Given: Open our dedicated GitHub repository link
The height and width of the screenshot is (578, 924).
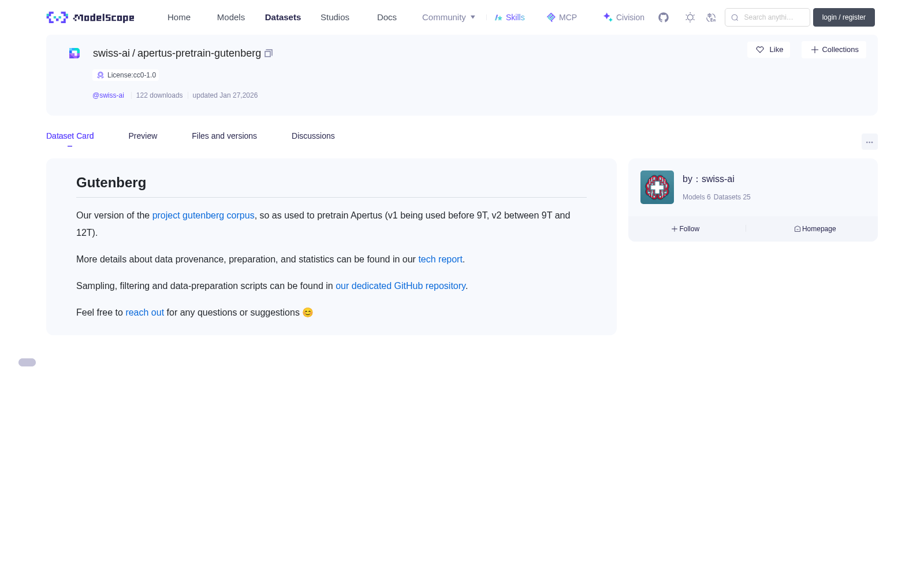Looking at the screenshot, I should tap(400, 286).
